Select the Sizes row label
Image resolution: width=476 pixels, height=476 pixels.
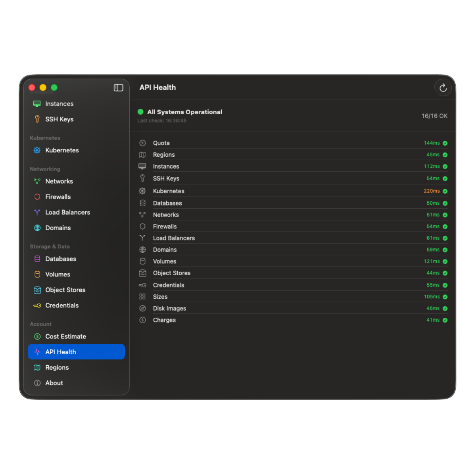point(160,297)
